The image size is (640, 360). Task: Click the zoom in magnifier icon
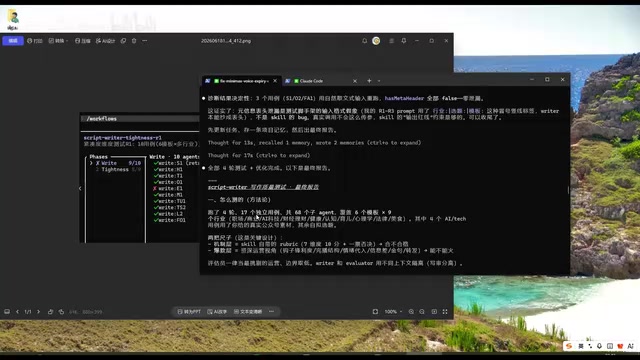(x=411, y=311)
